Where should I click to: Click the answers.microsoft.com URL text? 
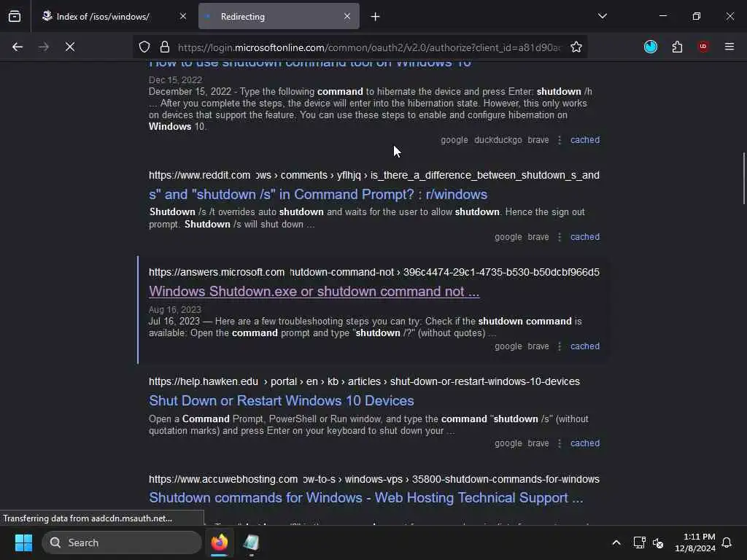pyautogui.click(x=216, y=273)
